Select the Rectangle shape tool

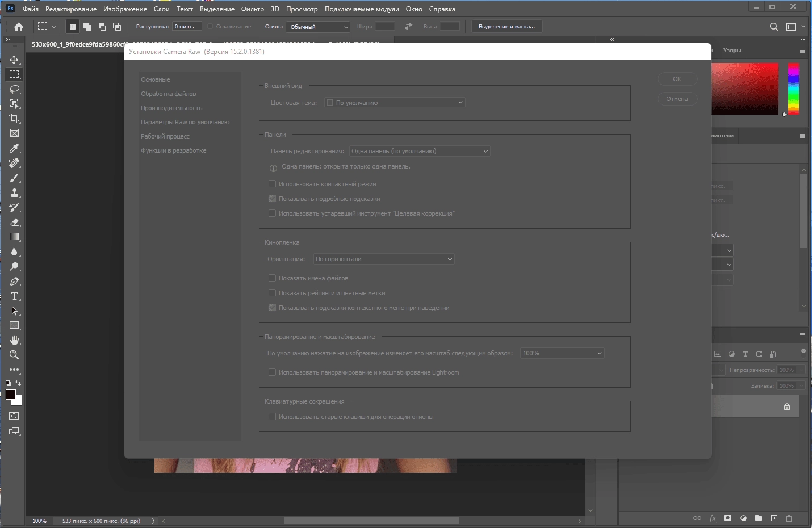(14, 325)
